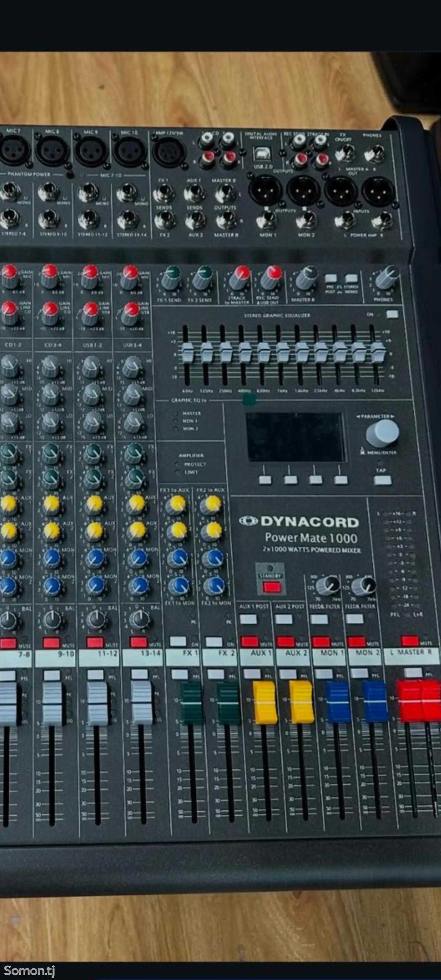The height and width of the screenshot is (980, 441).
Task: Click the 250Hz graphic equalizer slider
Action: (225, 352)
